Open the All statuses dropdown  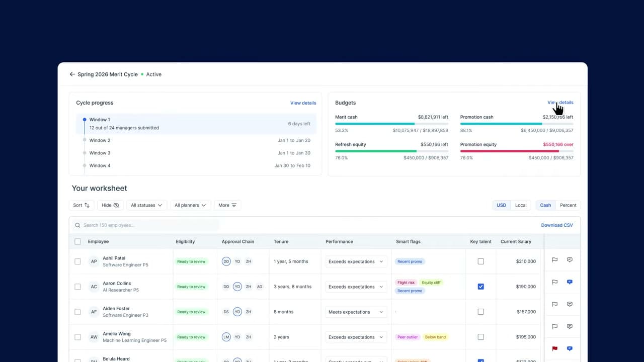point(146,205)
